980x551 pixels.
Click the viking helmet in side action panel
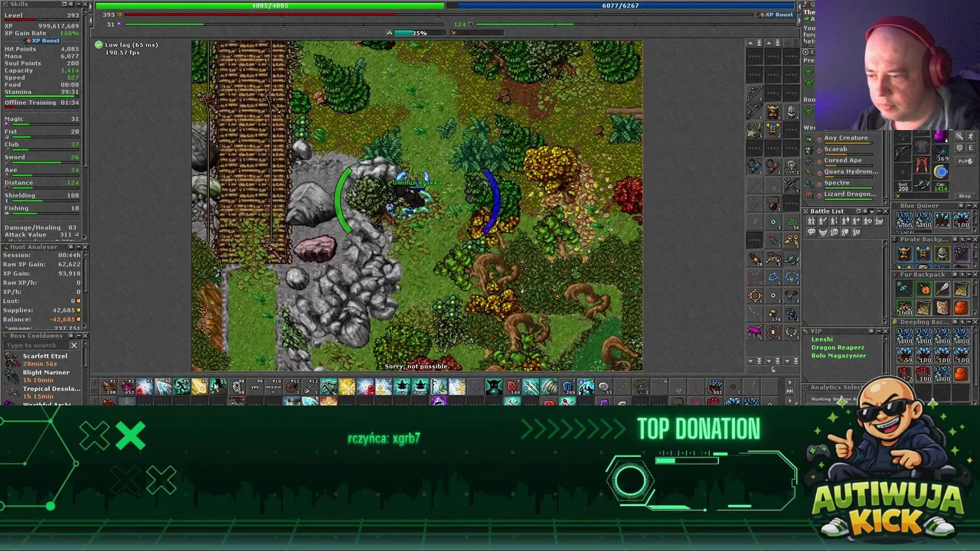pyautogui.click(x=773, y=110)
